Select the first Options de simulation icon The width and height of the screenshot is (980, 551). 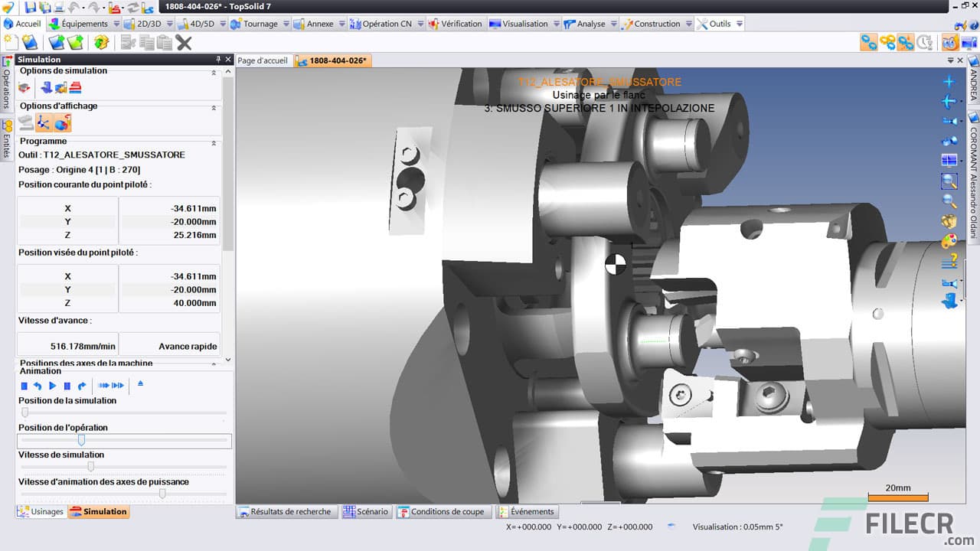[24, 87]
